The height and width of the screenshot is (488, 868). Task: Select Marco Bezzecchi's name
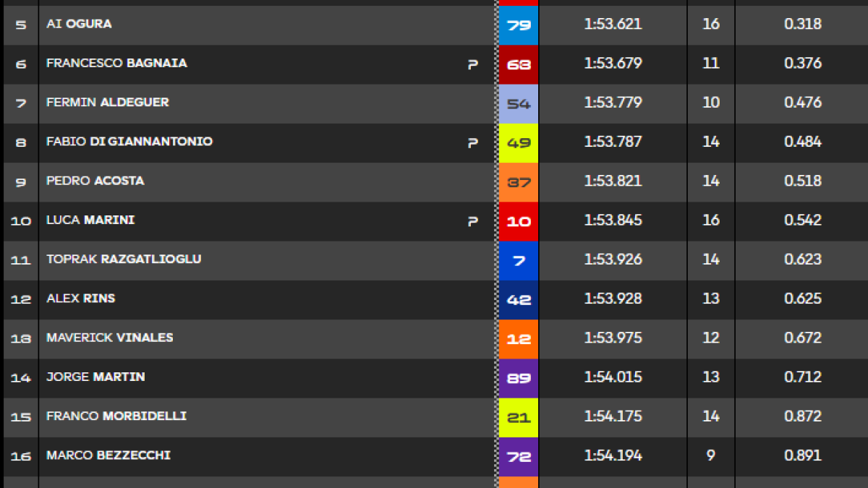pos(109,455)
